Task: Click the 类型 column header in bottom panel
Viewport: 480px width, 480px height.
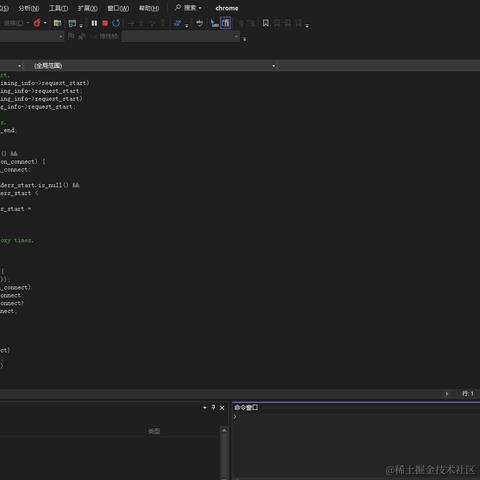Action: (154, 431)
